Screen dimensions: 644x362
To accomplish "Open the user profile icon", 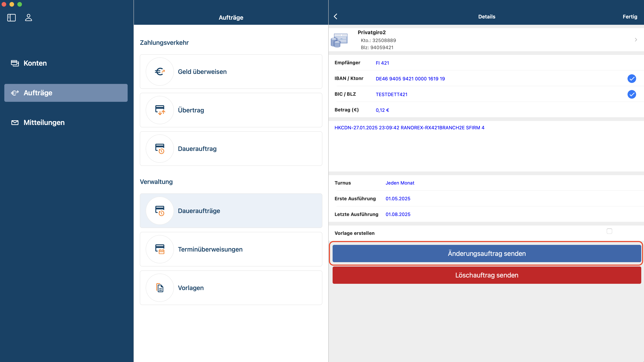I will 28,17.
